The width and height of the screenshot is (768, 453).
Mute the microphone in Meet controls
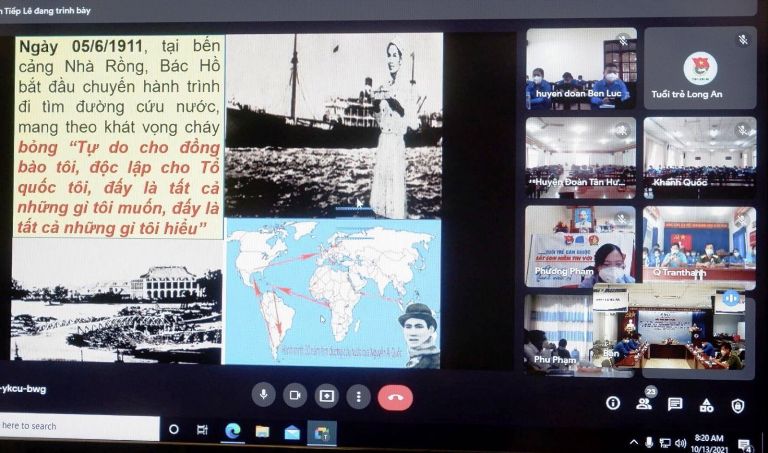[263, 395]
